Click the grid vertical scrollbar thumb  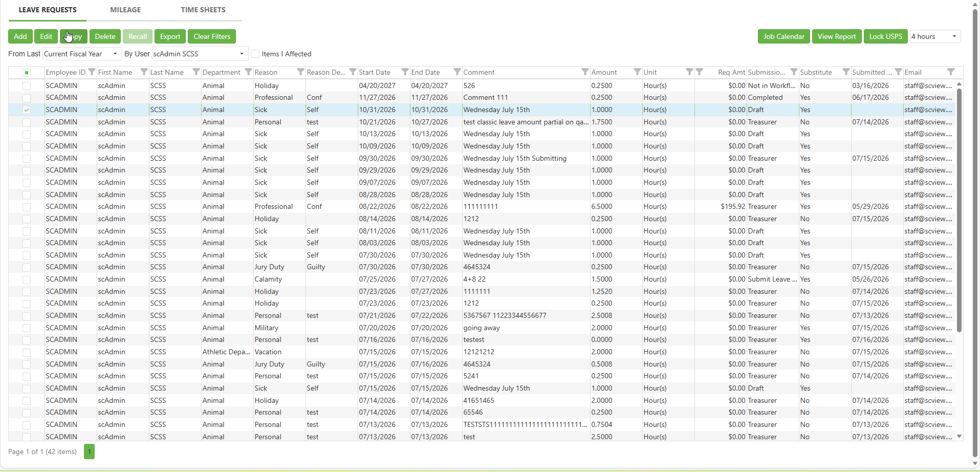click(960, 210)
